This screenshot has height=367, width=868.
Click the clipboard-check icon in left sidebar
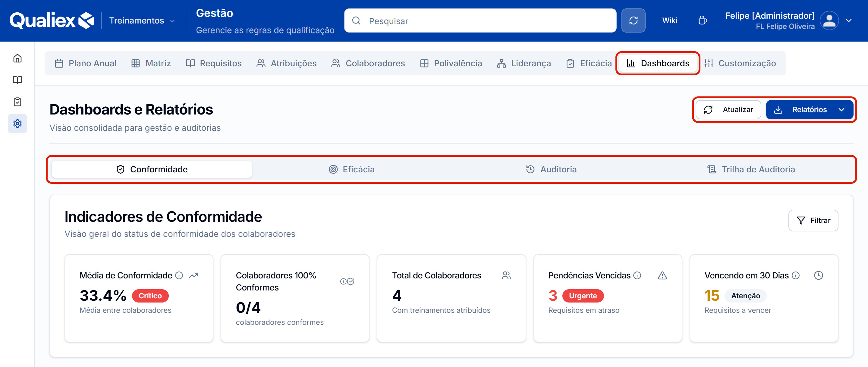[x=17, y=102]
